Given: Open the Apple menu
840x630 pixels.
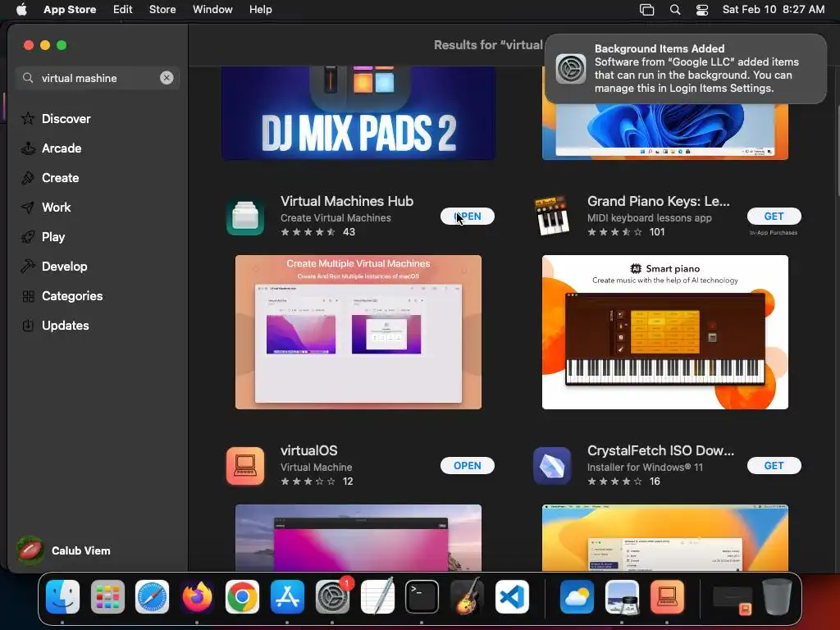Looking at the screenshot, I should click(x=21, y=10).
